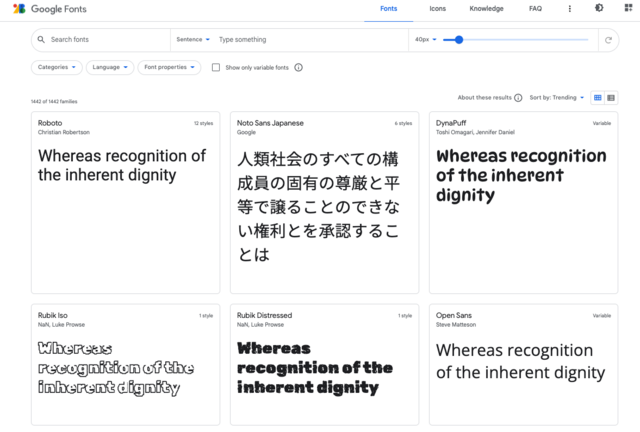Screen dimensions: 640x432
Task: Click Toshi Omagari, Jennifer Daniel credit
Action: click(475, 132)
